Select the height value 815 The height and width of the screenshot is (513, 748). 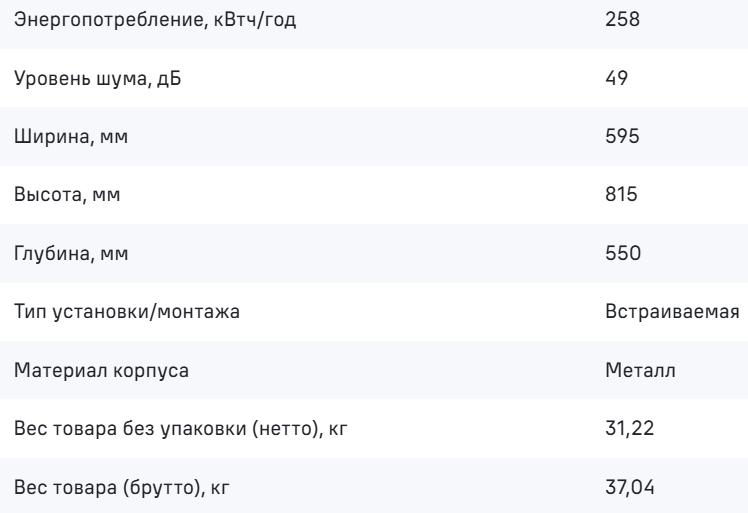(x=621, y=195)
